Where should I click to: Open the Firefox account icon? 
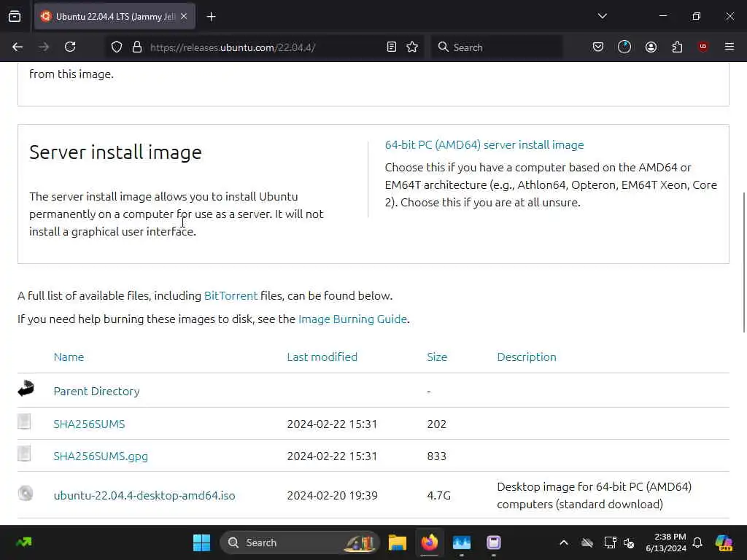(651, 47)
